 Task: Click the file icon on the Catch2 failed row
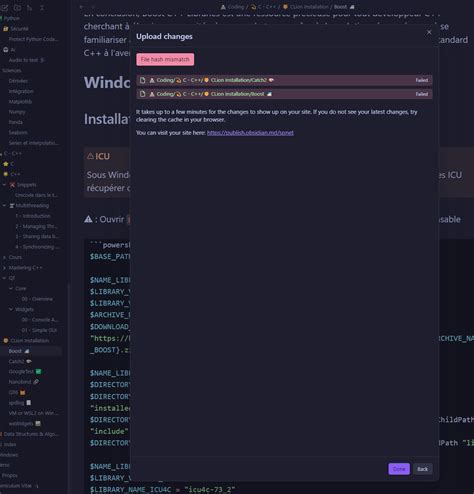[142, 80]
